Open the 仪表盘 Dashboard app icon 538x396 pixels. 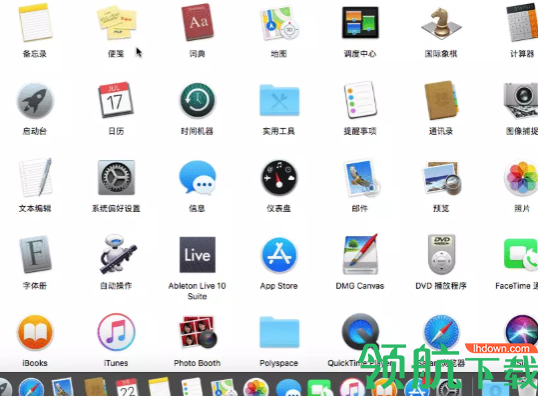coord(279,178)
